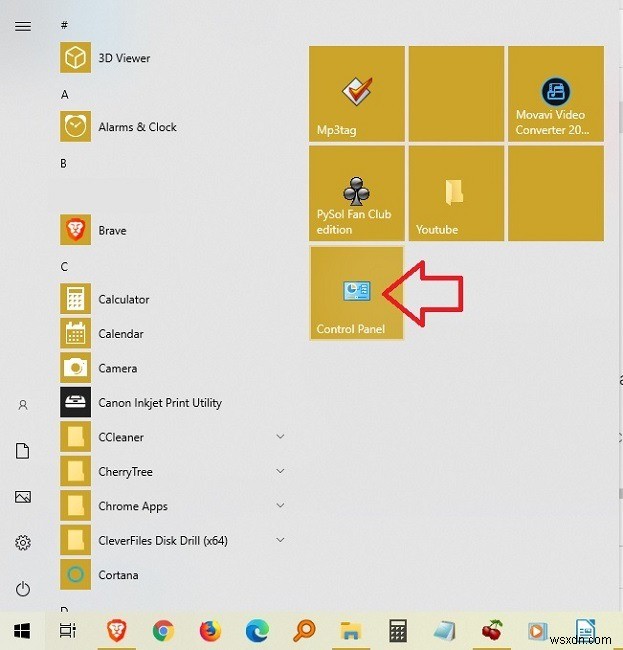The image size is (623, 650).
Task: Click the Start menu hamburger icon
Action: point(23,27)
